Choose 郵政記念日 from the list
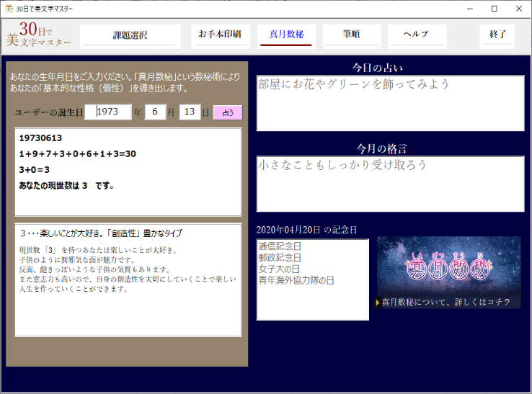The height and width of the screenshot is (394, 532). point(280,258)
